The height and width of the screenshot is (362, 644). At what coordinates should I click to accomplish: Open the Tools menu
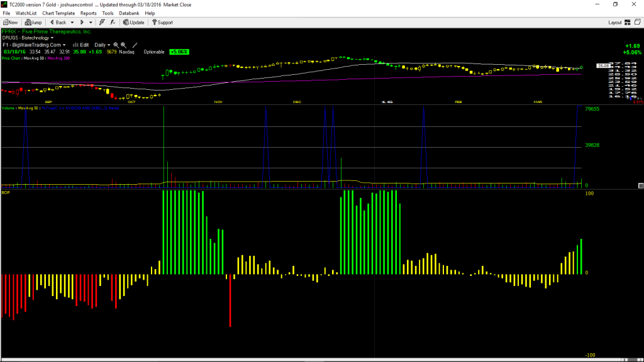tap(108, 13)
